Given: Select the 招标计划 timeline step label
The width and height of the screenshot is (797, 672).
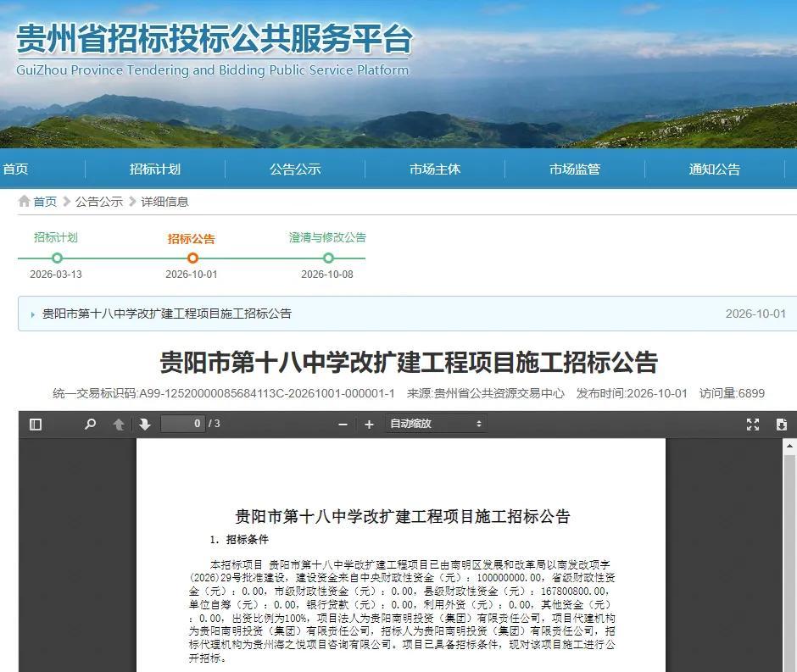Looking at the screenshot, I should click(x=56, y=237).
